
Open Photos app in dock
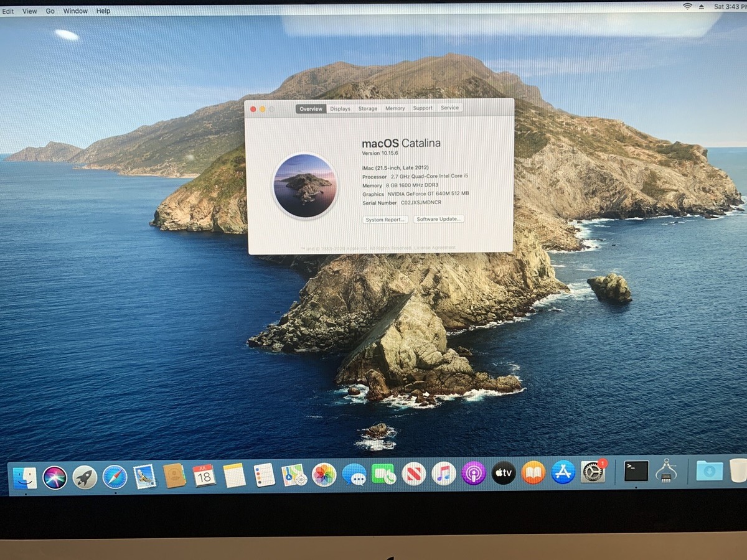click(324, 475)
